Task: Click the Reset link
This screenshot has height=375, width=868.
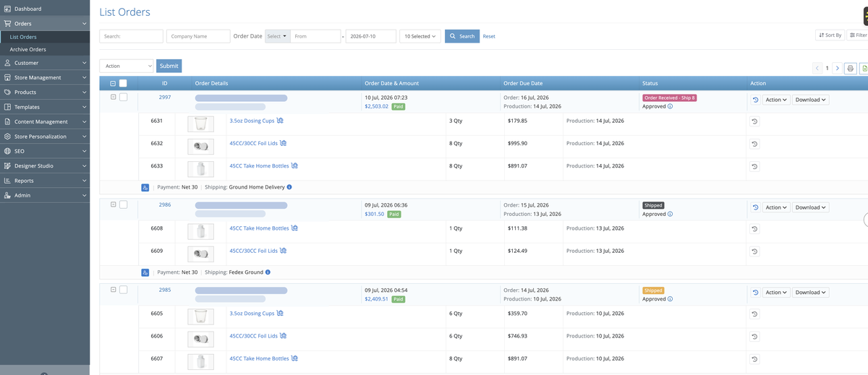Action: pos(489,36)
